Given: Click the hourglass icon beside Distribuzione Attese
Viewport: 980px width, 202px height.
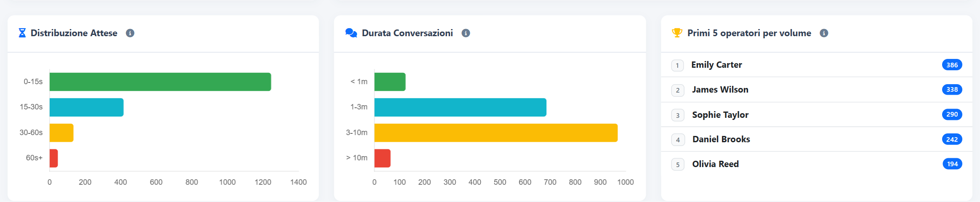Looking at the screenshot, I should click(22, 33).
